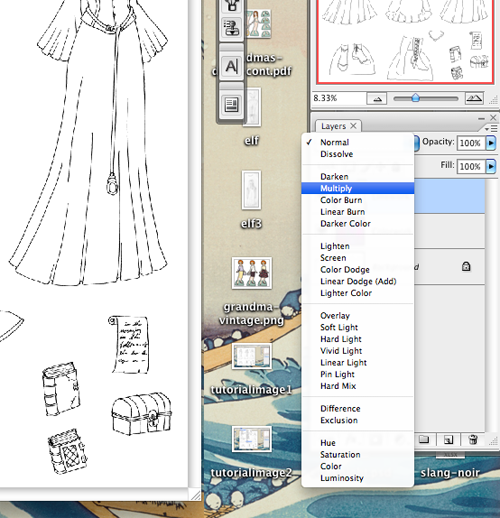Click the Navigator zoom out small mountains icon
This screenshot has height=518, width=500.
tap(377, 98)
